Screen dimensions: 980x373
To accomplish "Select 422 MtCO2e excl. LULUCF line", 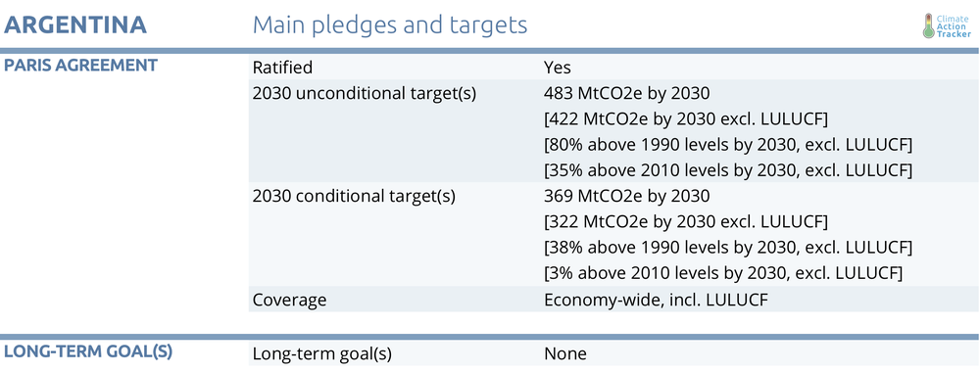I will pyautogui.click(x=686, y=118).
